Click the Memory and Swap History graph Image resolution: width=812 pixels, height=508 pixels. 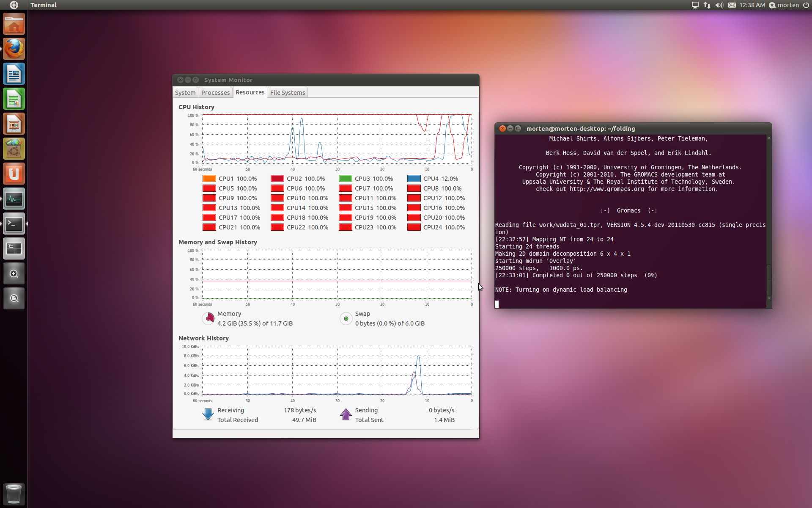[x=337, y=274]
